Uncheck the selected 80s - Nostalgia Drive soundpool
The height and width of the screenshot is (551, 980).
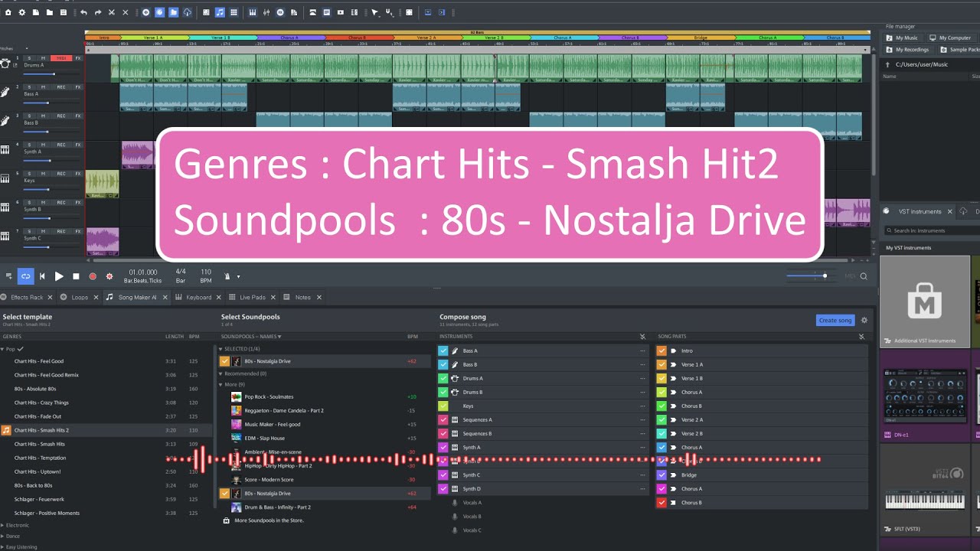click(224, 361)
